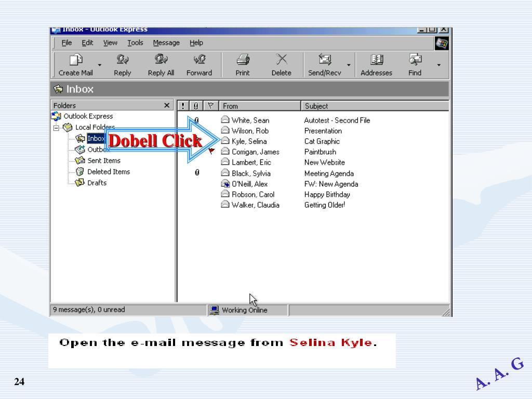
Task: Select sender name "Corrigan, James"
Action: (256, 152)
